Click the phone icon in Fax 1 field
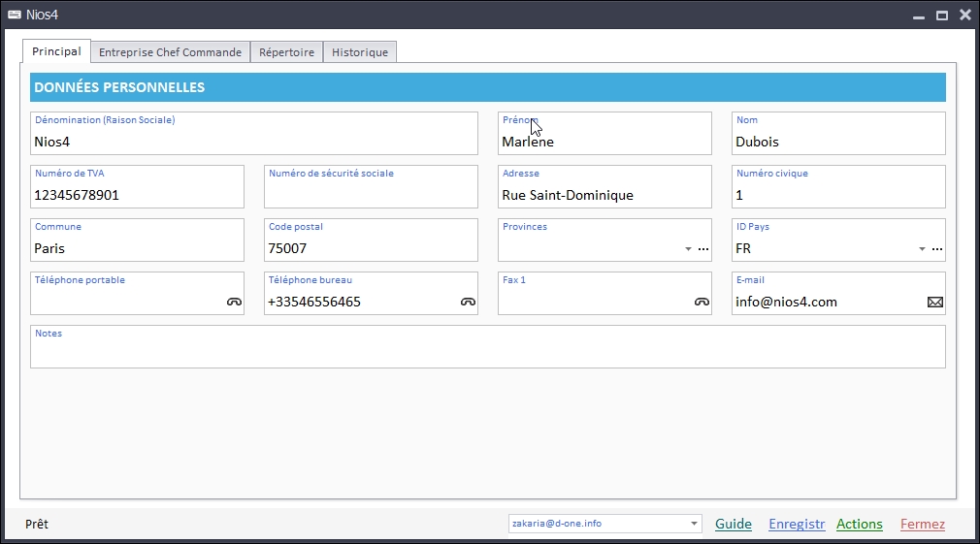Screen dimensions: 980x544 702,302
